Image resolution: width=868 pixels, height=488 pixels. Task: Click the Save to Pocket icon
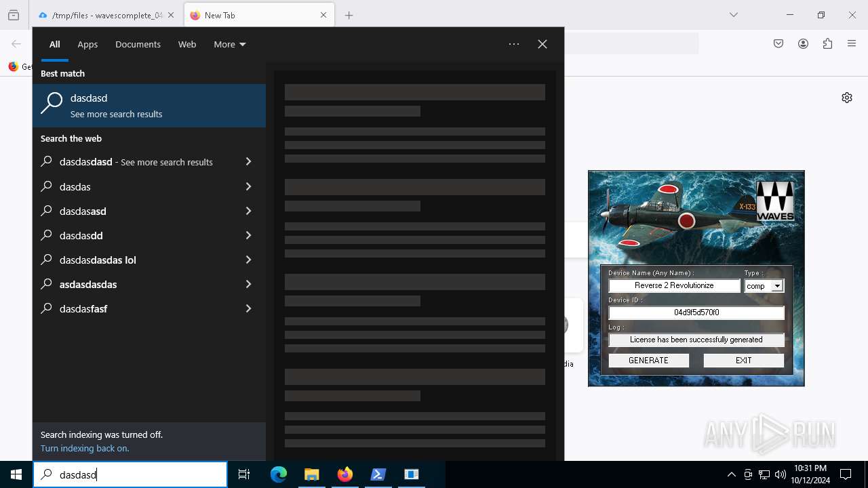click(778, 43)
